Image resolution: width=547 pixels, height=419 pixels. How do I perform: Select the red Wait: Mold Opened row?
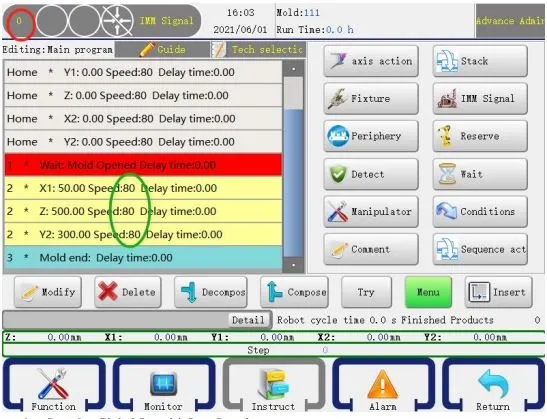coord(143,165)
